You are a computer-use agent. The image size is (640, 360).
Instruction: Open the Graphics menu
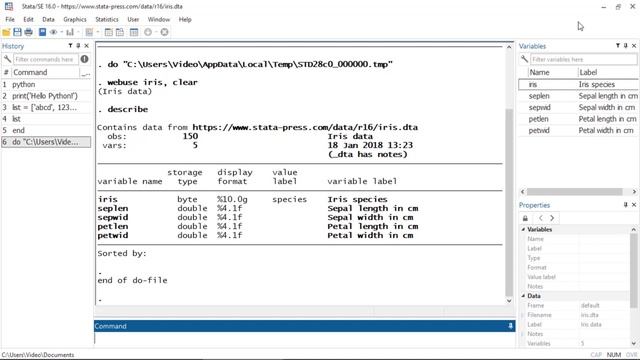point(75,20)
